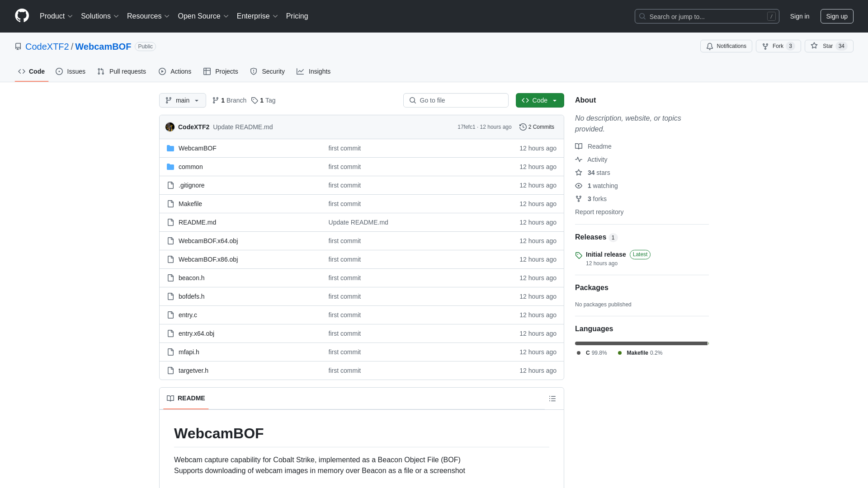Expand the Solutions menu

[100, 16]
